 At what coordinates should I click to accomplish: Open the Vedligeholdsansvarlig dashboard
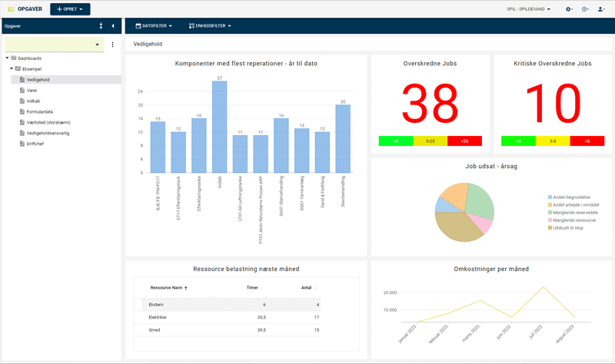48,133
